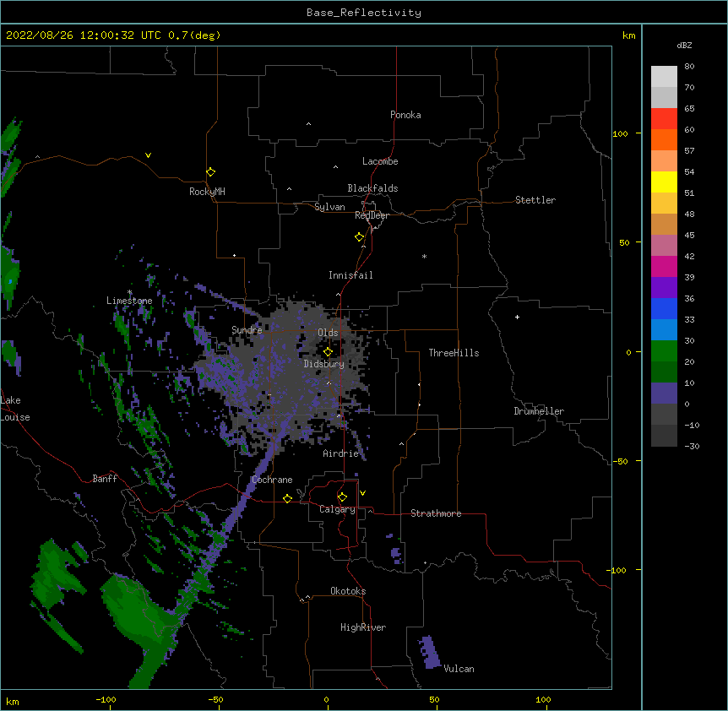Screen dimensions: 728x711
Task: Select the Drumheller label
Action: [539, 411]
